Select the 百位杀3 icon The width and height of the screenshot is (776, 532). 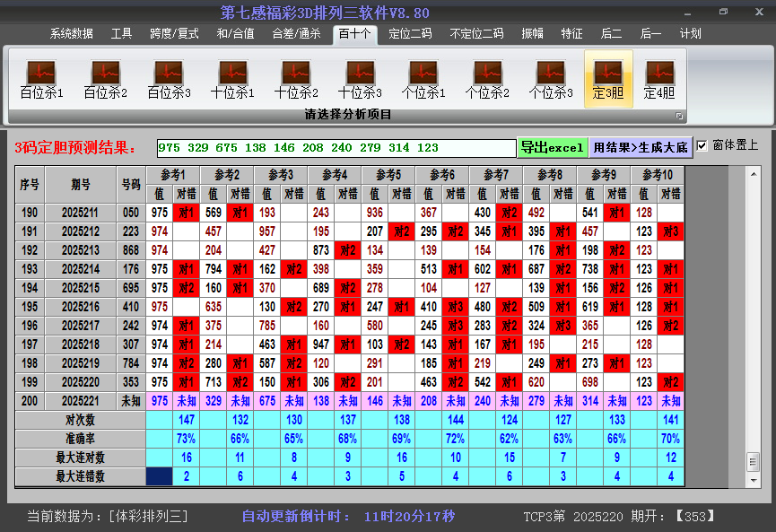coord(169,79)
